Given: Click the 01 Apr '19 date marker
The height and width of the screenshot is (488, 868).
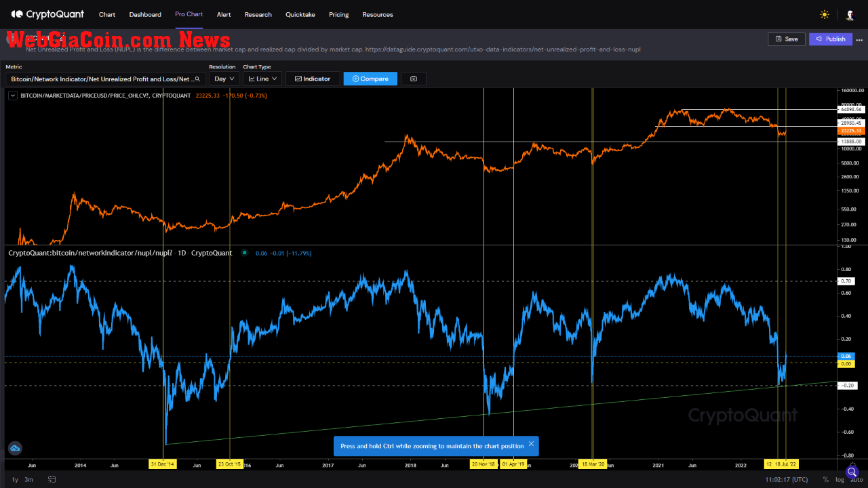Looking at the screenshot, I should click(514, 464).
